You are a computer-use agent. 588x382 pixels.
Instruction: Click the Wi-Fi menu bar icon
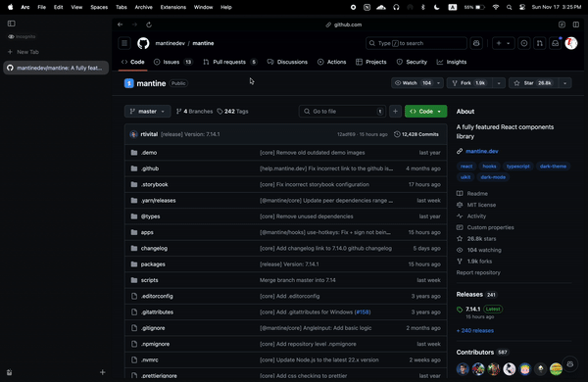(x=496, y=7)
